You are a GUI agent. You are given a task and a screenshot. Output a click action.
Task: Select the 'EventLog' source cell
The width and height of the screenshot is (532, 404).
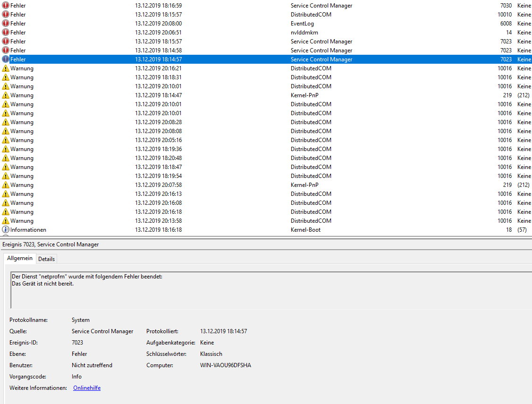(302, 24)
